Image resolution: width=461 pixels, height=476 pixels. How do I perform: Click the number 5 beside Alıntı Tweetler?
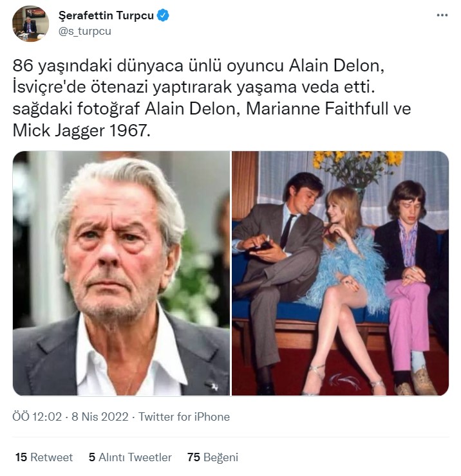point(92,457)
